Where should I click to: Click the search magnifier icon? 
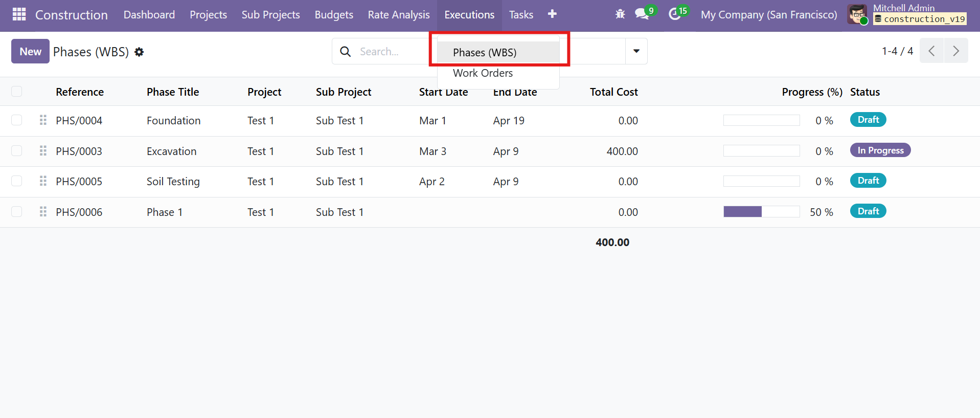[346, 52]
